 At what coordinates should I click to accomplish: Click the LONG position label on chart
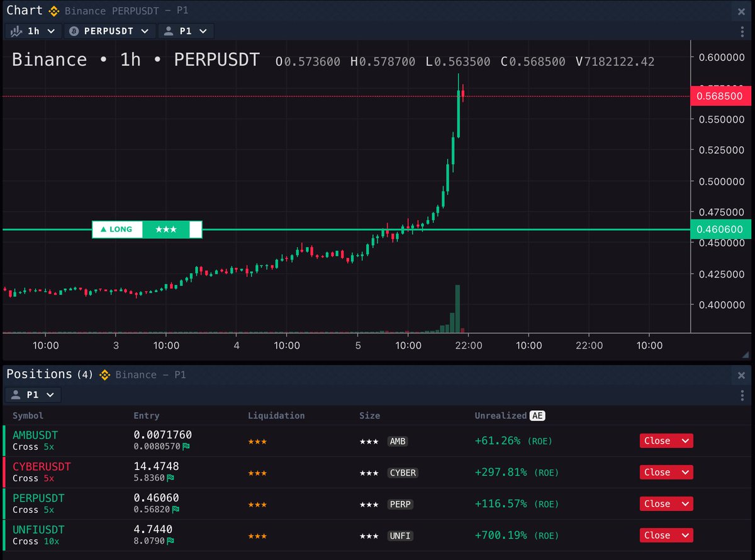coord(117,230)
